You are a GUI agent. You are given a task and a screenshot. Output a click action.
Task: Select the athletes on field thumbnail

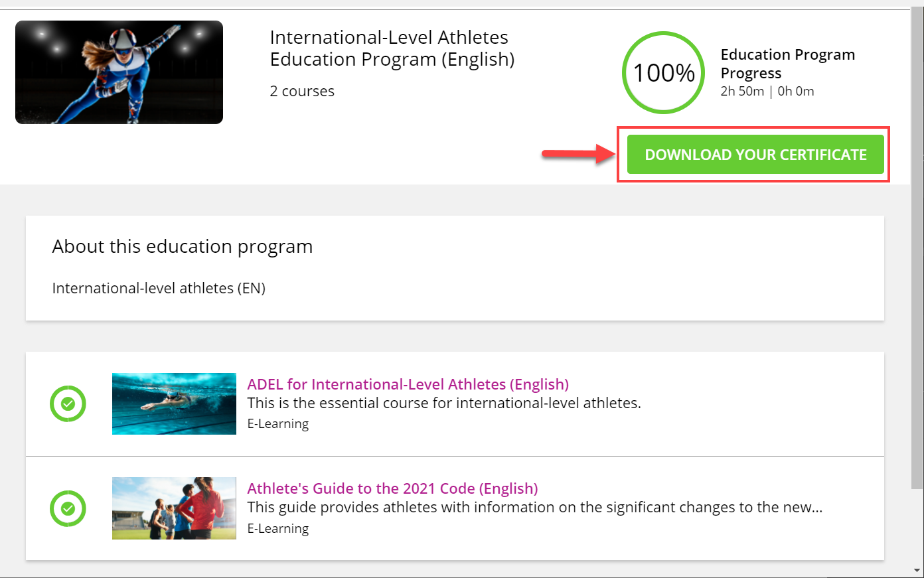click(x=174, y=508)
